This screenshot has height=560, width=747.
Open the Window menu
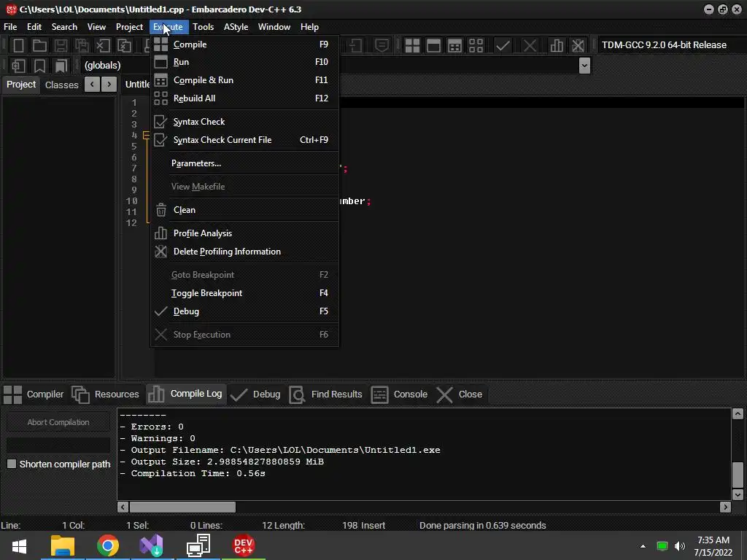pos(274,27)
